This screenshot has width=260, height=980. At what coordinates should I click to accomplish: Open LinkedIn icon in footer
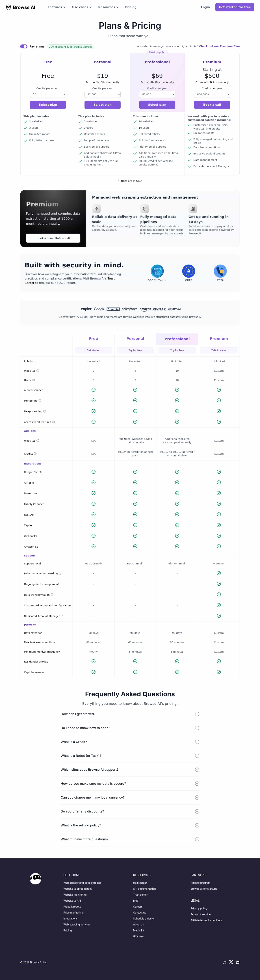(x=238, y=962)
